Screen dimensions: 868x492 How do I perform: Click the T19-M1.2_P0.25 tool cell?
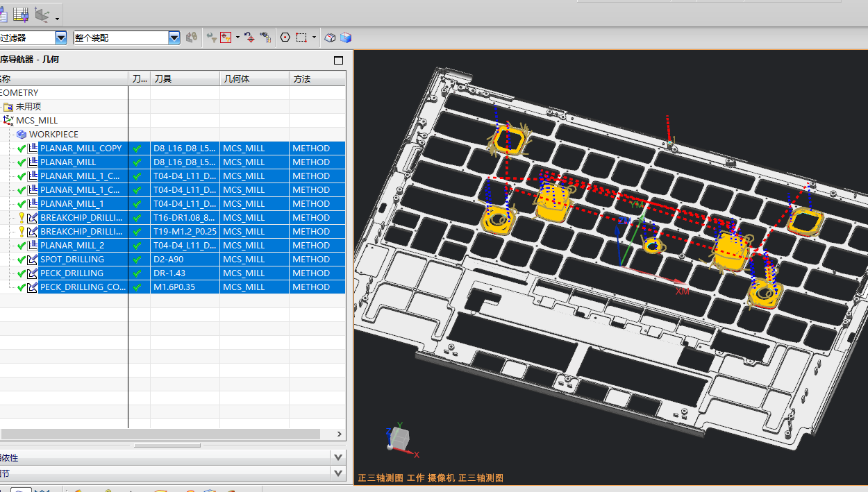(185, 232)
